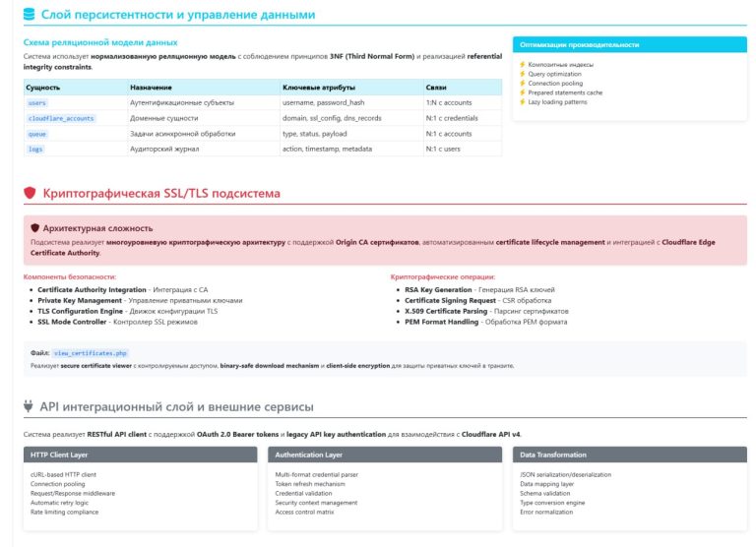This screenshot has width=756, height=547.
Task: Click the view_certificates.php file tag
Action: coord(91,352)
